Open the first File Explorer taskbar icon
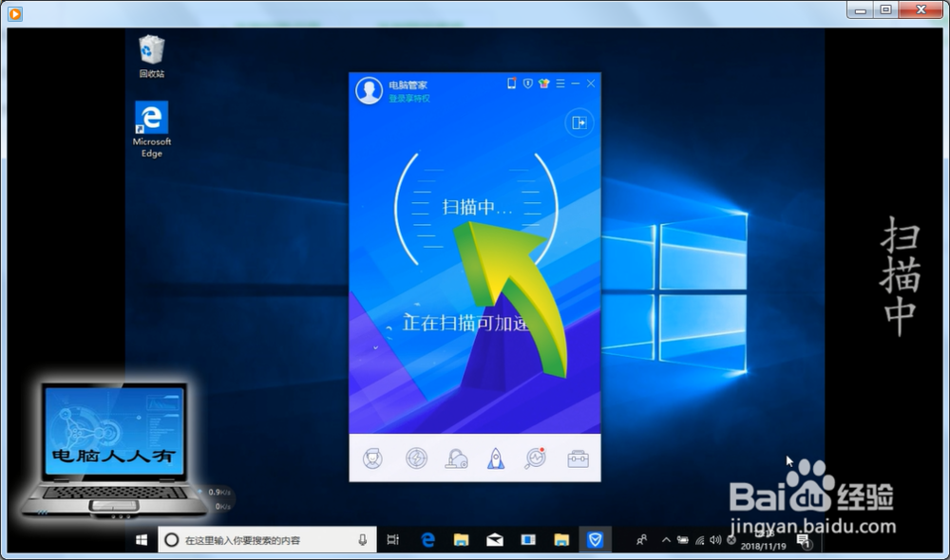The height and width of the screenshot is (560, 950). click(461, 539)
